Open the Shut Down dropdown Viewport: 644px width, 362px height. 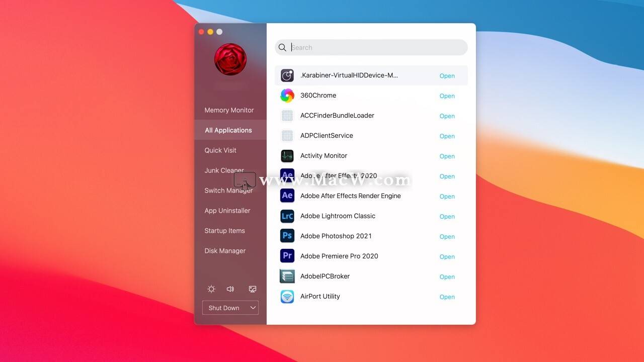(230, 308)
